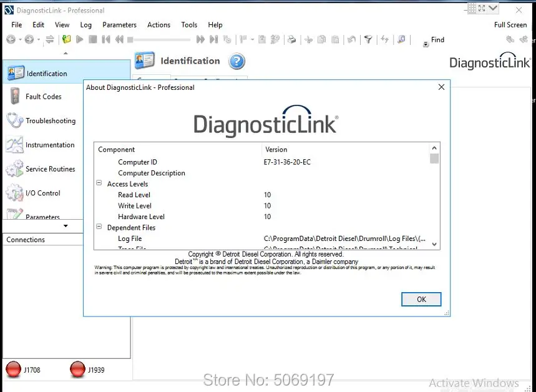
Task: Click the Connections panel header
Action: (x=42, y=240)
